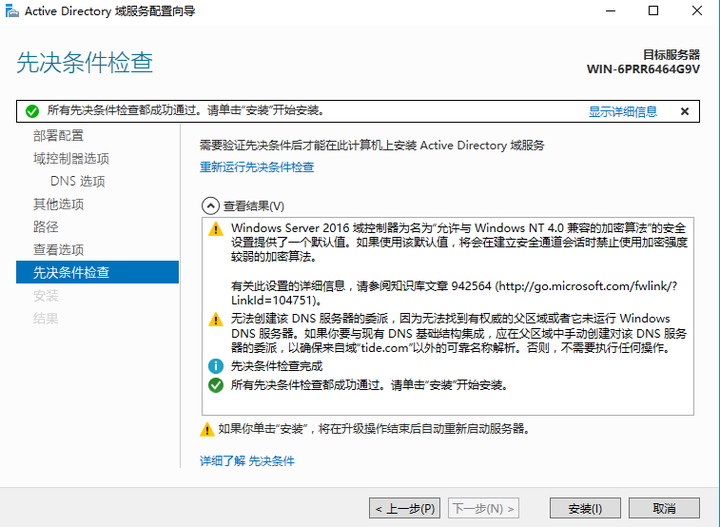The image size is (720, 527).
Task: Click the 上一步(P) button
Action: pos(405,508)
